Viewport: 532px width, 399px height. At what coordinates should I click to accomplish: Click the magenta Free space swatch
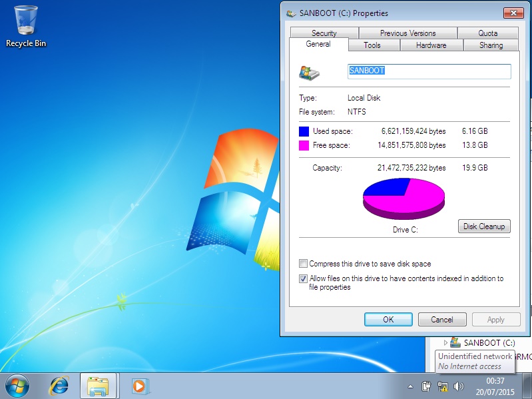[304, 146]
